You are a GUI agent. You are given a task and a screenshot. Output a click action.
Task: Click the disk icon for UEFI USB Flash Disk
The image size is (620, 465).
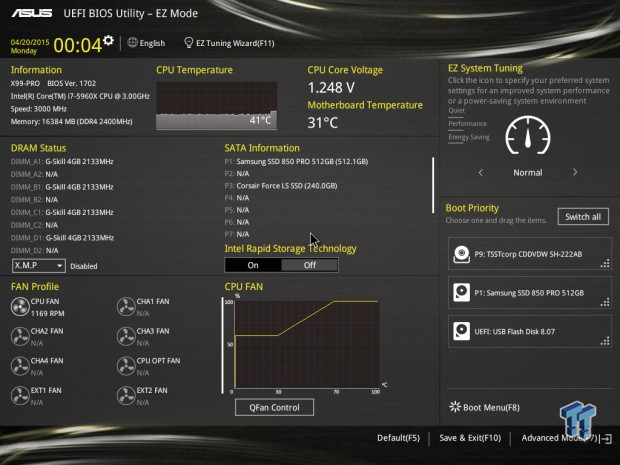[461, 331]
